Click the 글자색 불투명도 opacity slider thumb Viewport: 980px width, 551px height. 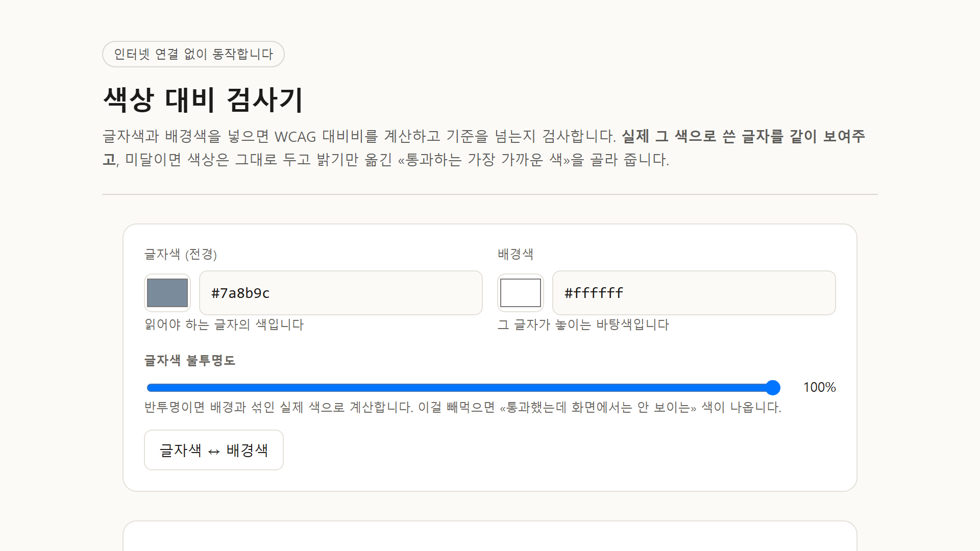[x=773, y=388]
